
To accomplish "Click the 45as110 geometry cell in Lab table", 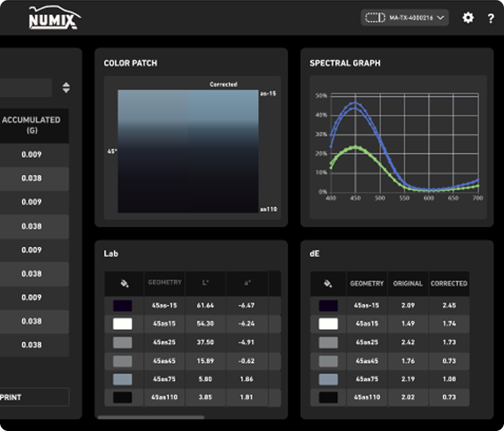I will (x=164, y=398).
